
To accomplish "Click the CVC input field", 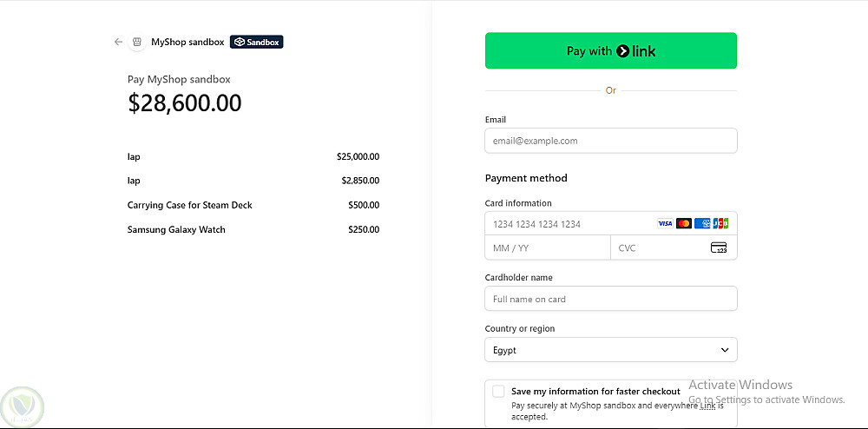I will tap(660, 248).
